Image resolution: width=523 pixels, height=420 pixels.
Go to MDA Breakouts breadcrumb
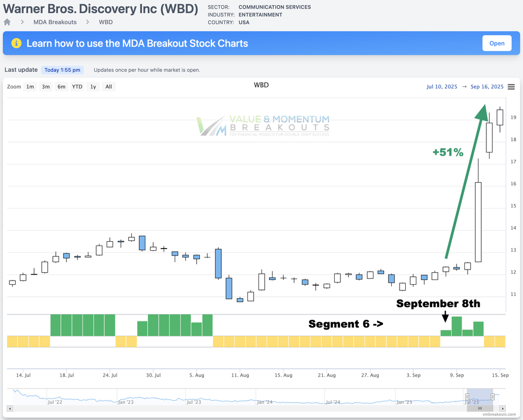coord(55,22)
